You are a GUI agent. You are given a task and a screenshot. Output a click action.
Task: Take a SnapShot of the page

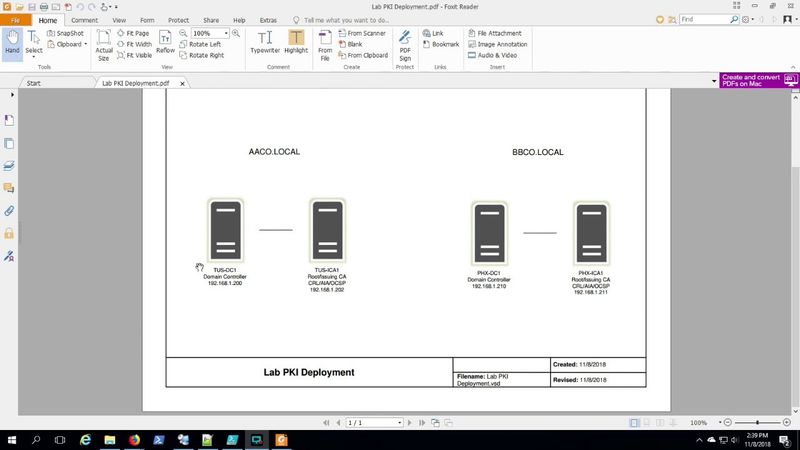tap(65, 33)
